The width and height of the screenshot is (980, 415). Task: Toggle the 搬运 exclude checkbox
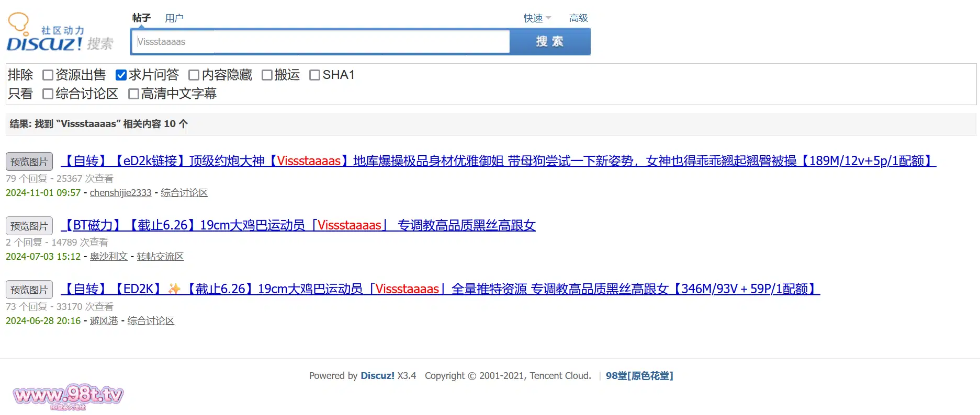click(x=267, y=75)
